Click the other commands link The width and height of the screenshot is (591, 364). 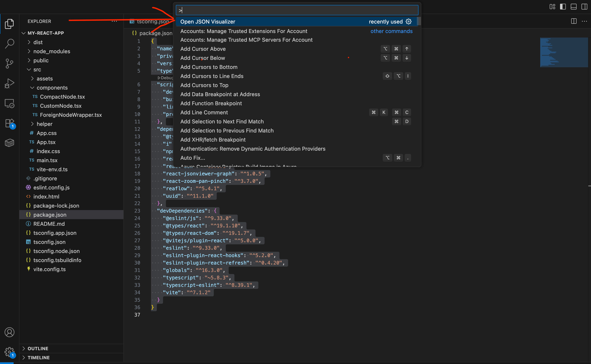[391, 31]
